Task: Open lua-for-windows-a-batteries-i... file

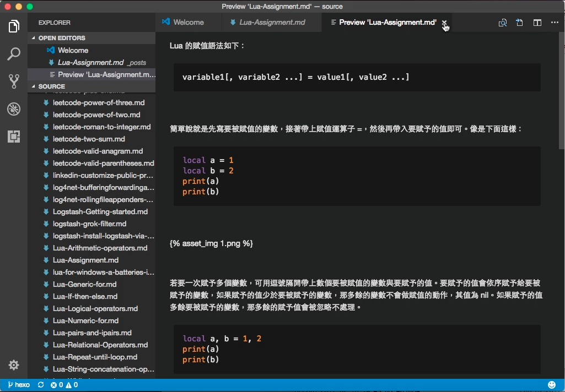Action: [x=92, y=272]
